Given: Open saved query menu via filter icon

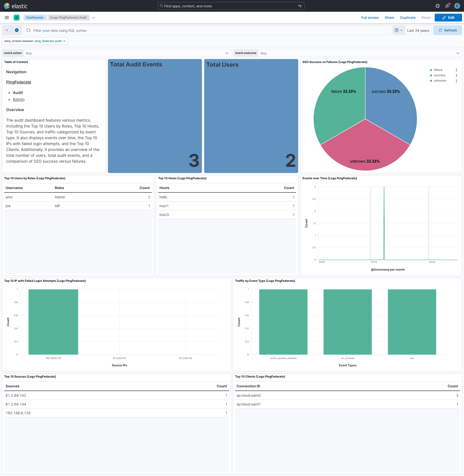Looking at the screenshot, I should (6, 30).
